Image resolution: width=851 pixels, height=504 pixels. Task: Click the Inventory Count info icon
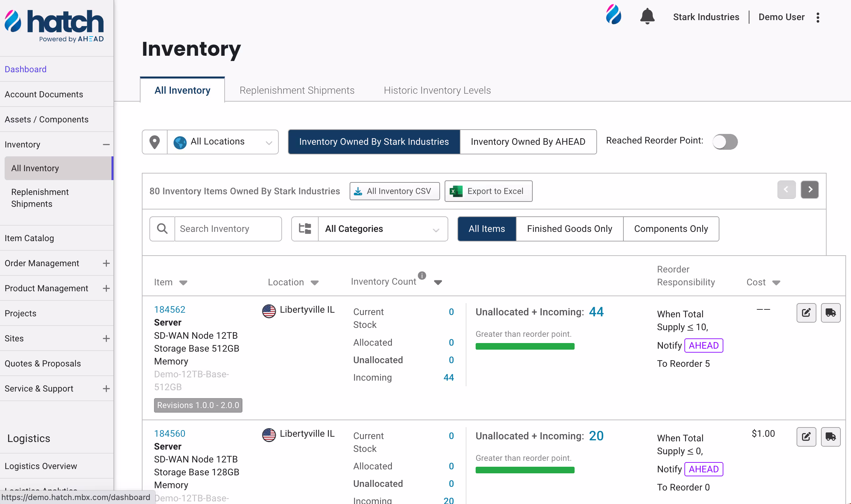422,275
